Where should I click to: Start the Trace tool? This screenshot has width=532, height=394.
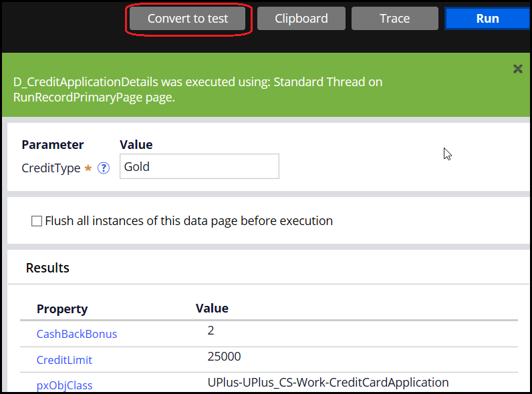(x=394, y=19)
